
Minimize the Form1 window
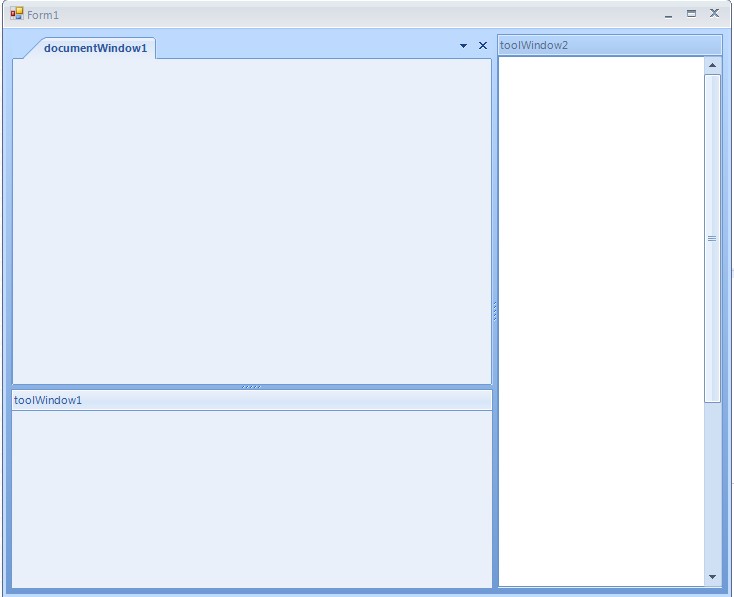click(x=668, y=15)
